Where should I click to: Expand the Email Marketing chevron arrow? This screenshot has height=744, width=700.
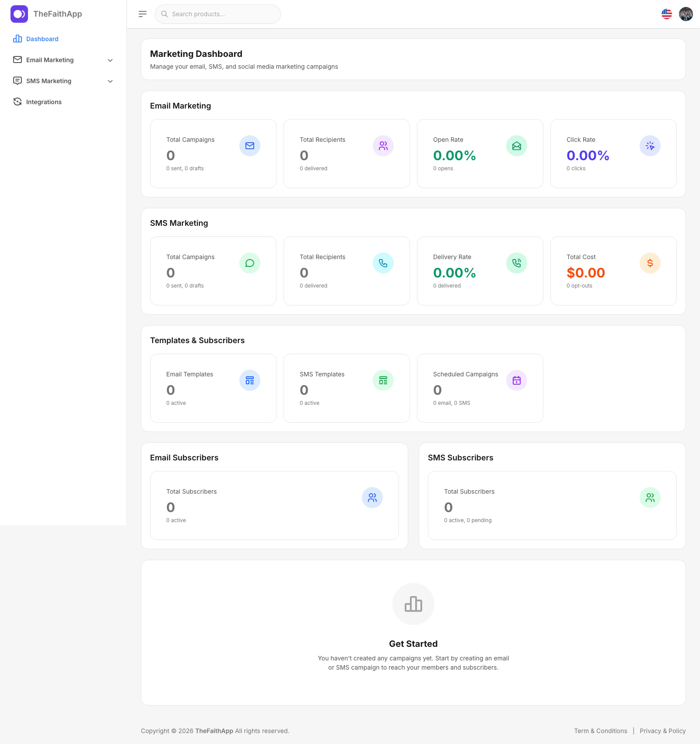[x=110, y=60]
